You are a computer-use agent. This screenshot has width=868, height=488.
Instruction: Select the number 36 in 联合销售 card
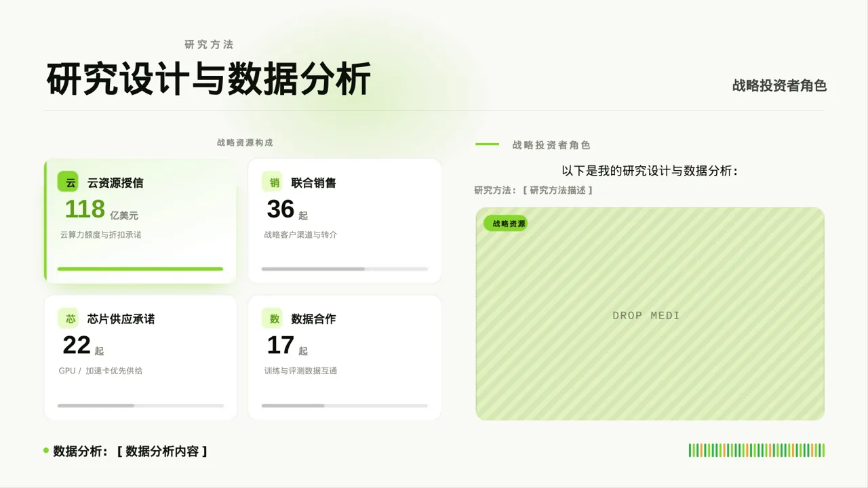tap(281, 209)
